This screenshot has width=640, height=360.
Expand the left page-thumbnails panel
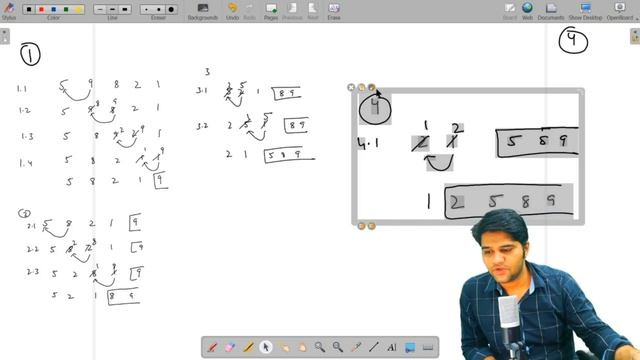[x=4, y=36]
